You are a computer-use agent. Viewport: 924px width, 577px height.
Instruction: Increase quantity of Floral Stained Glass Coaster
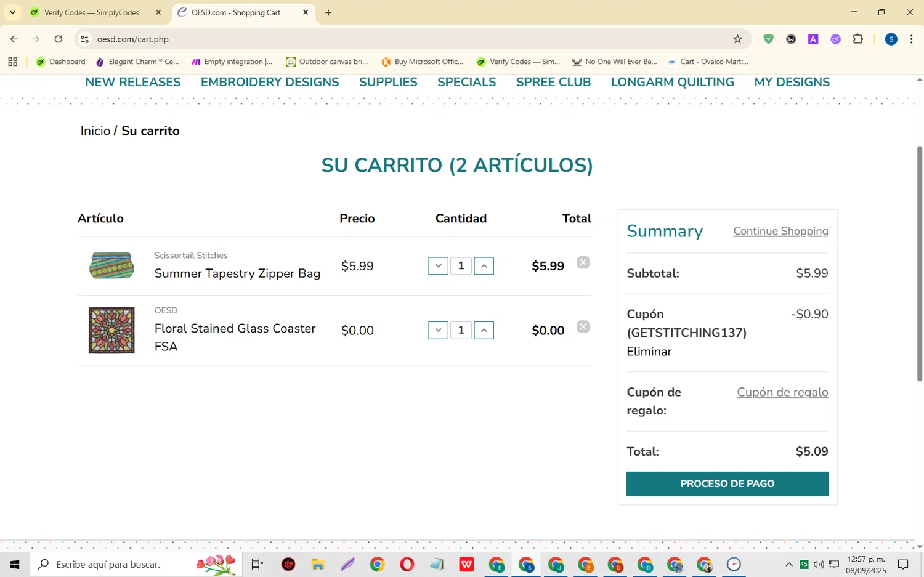pos(484,330)
